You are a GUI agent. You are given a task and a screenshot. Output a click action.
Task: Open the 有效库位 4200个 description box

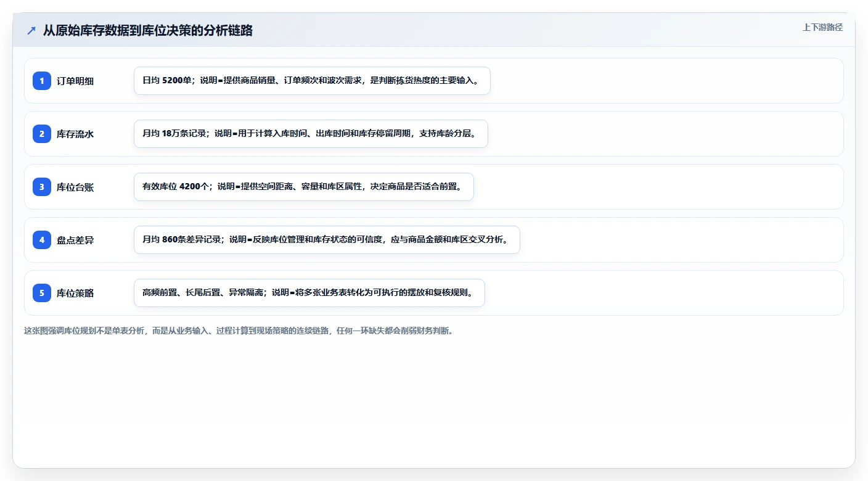click(304, 187)
